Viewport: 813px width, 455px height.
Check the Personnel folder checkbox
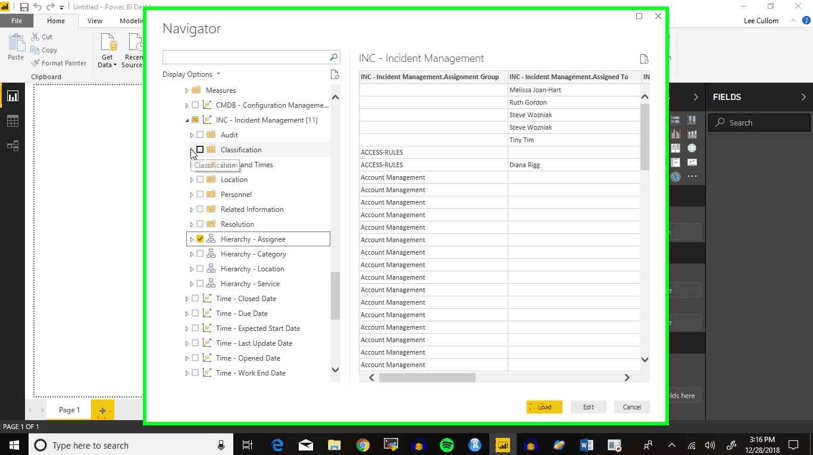point(200,194)
